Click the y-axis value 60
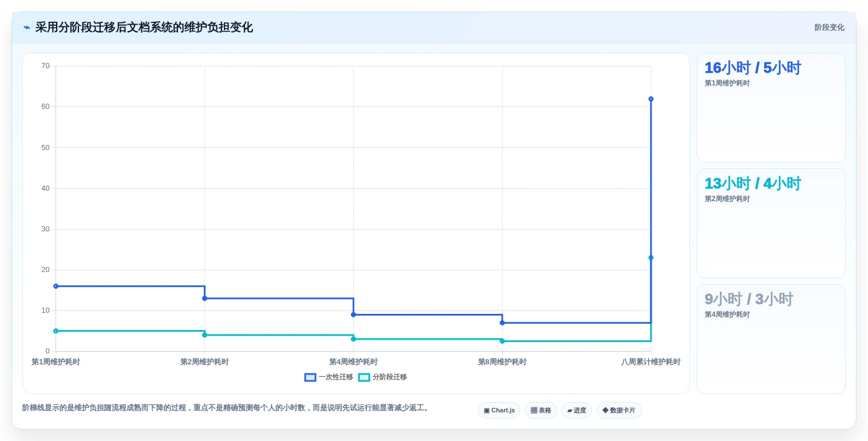This screenshot has height=441, width=868. pos(45,107)
